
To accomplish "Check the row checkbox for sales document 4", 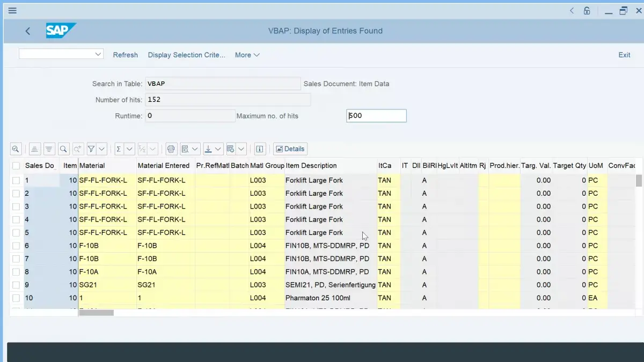I will 16,219.
